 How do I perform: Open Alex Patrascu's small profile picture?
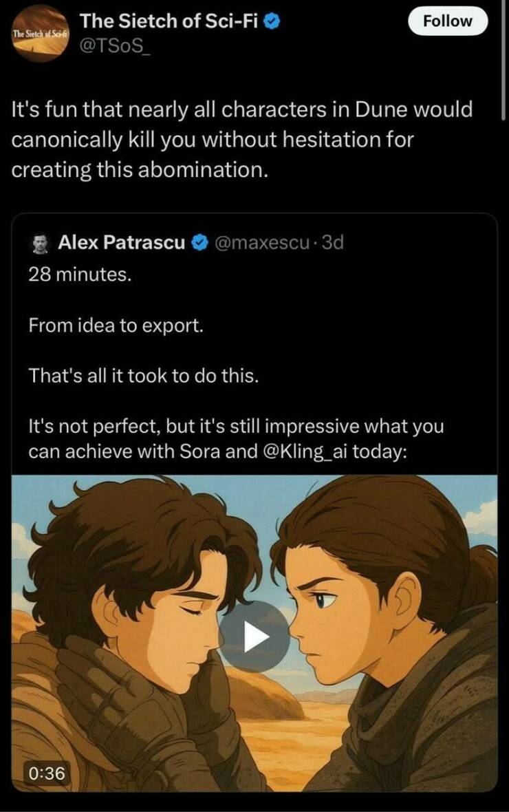click(x=41, y=243)
